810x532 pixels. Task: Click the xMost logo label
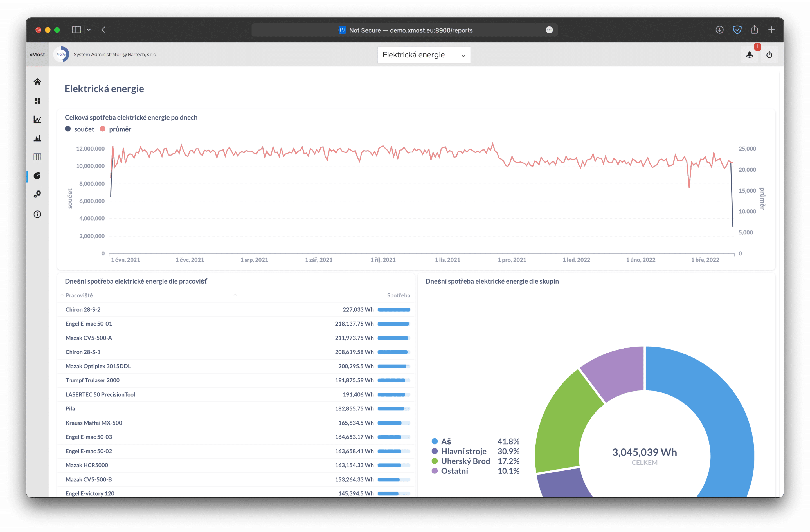[x=37, y=55]
